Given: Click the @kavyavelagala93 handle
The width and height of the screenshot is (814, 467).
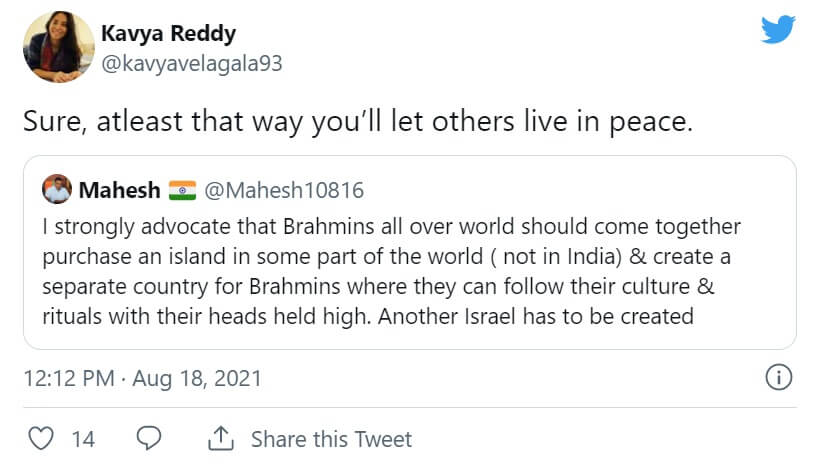Looking at the screenshot, I should [192, 63].
